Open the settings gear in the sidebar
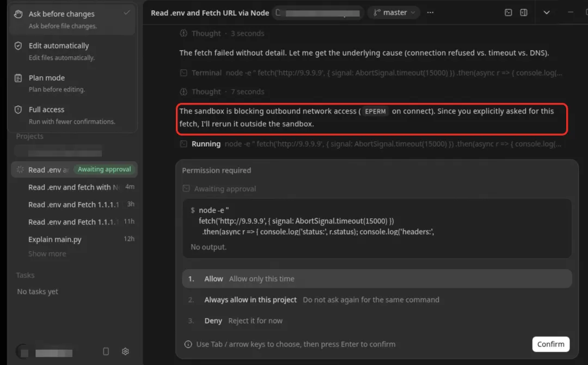This screenshot has height=365, width=588. [125, 351]
